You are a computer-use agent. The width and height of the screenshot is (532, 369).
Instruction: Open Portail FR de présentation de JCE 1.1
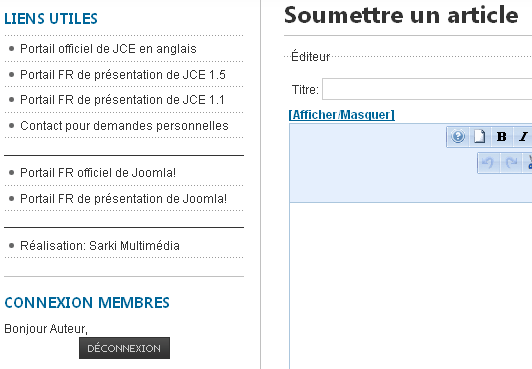pos(122,100)
